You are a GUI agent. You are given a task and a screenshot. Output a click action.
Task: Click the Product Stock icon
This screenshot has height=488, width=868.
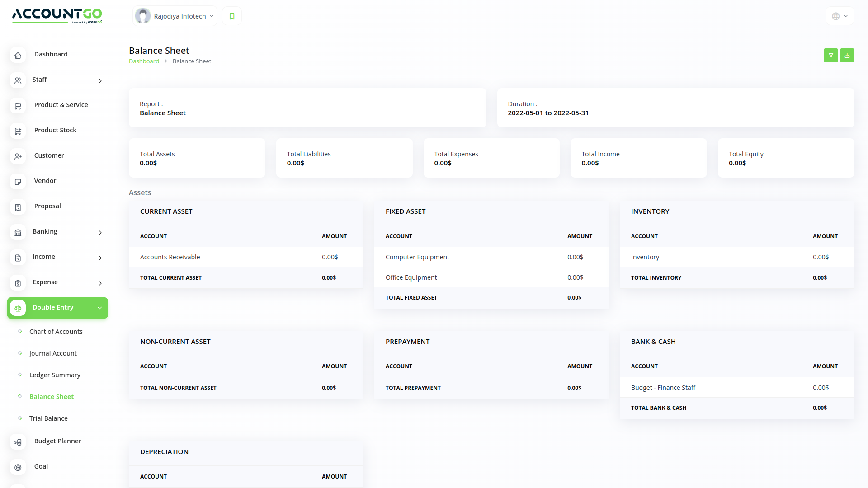pyautogui.click(x=18, y=131)
